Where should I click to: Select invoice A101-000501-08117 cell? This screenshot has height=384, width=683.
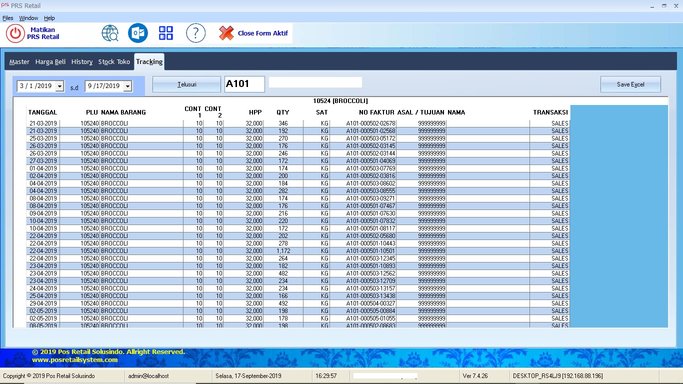371,229
